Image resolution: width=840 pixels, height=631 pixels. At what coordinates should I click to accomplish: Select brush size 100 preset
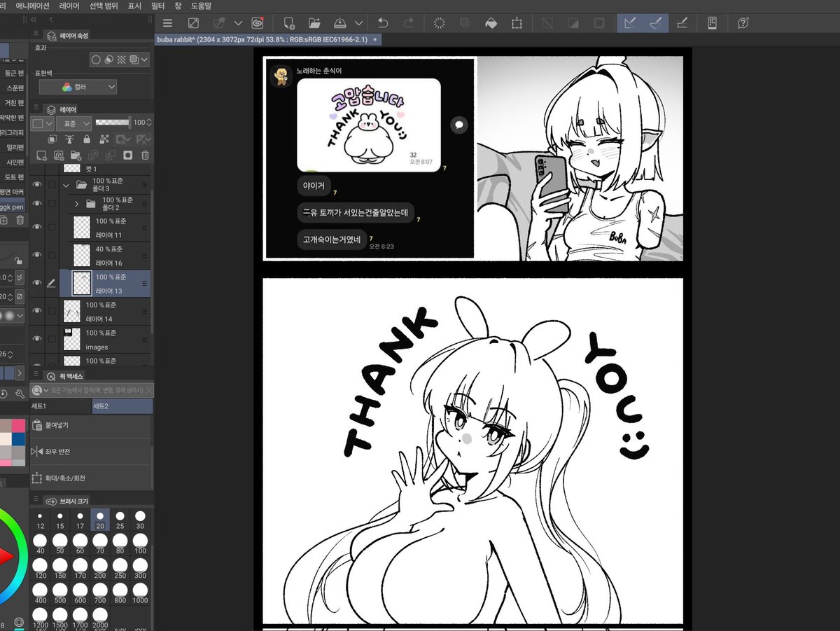[x=140, y=544]
